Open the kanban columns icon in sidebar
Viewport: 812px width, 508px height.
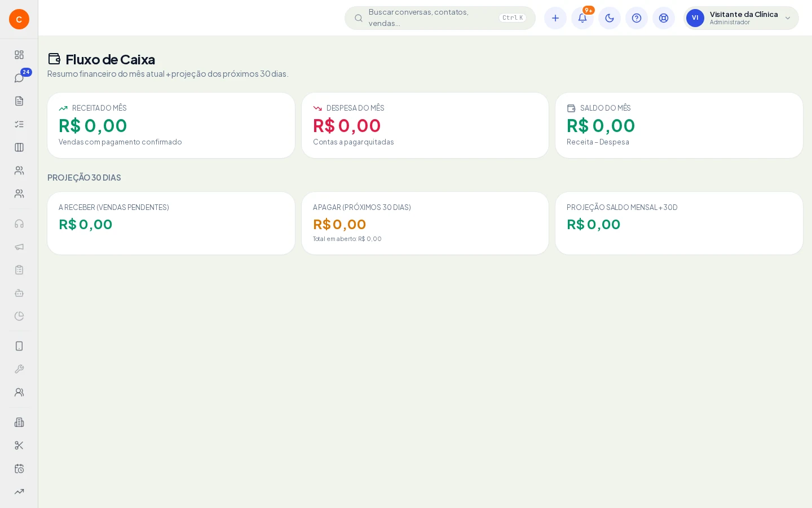pos(19,147)
